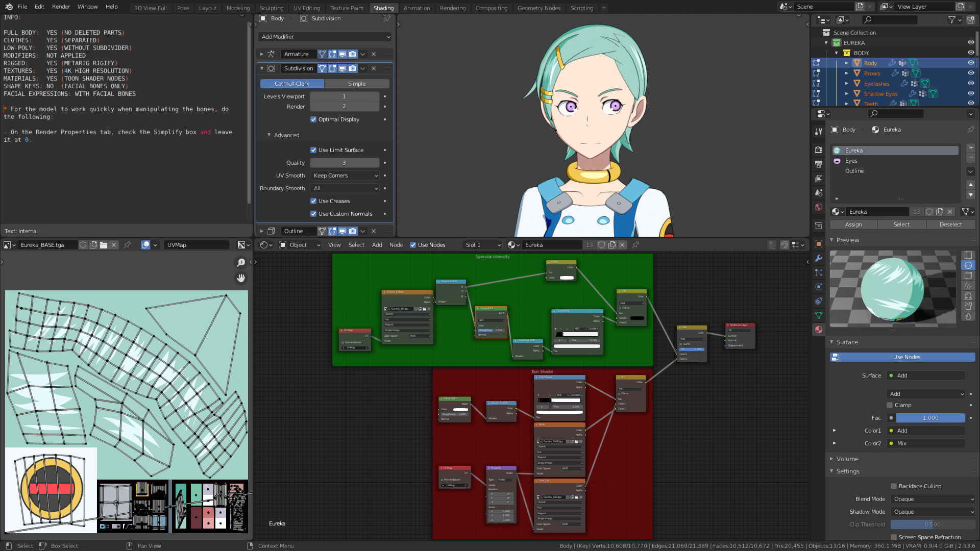Image resolution: width=980 pixels, height=551 pixels.
Task: Open the World properties tab
Action: click(819, 207)
